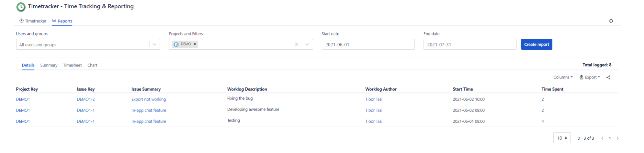Image resolution: width=644 pixels, height=153 pixels.
Task: Select the Testing worklog description
Action: [x=233, y=120]
